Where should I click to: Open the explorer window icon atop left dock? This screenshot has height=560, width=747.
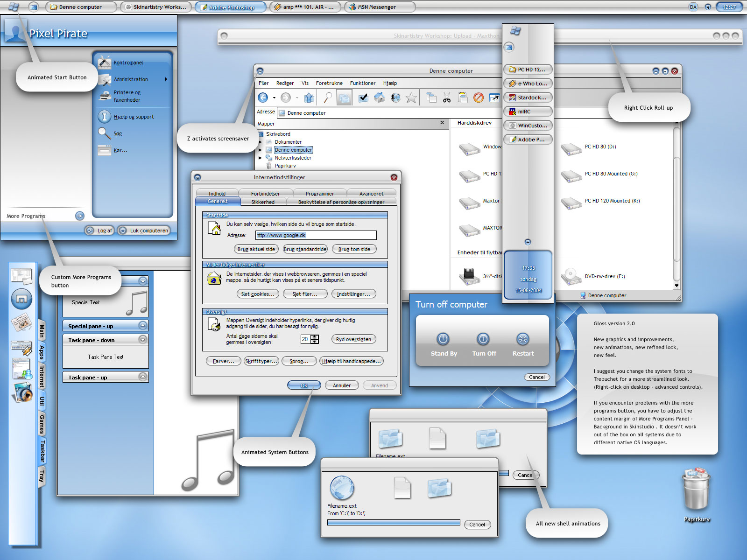(21, 276)
